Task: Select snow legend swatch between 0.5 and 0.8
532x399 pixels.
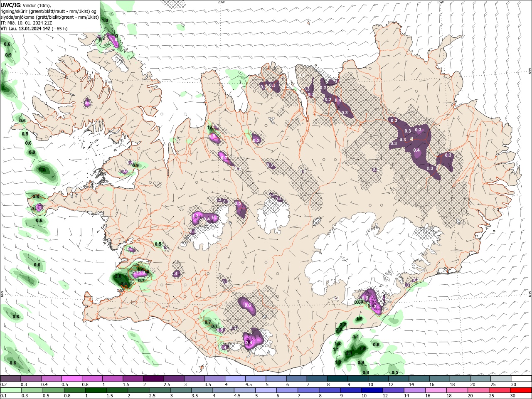Action: click(x=72, y=378)
